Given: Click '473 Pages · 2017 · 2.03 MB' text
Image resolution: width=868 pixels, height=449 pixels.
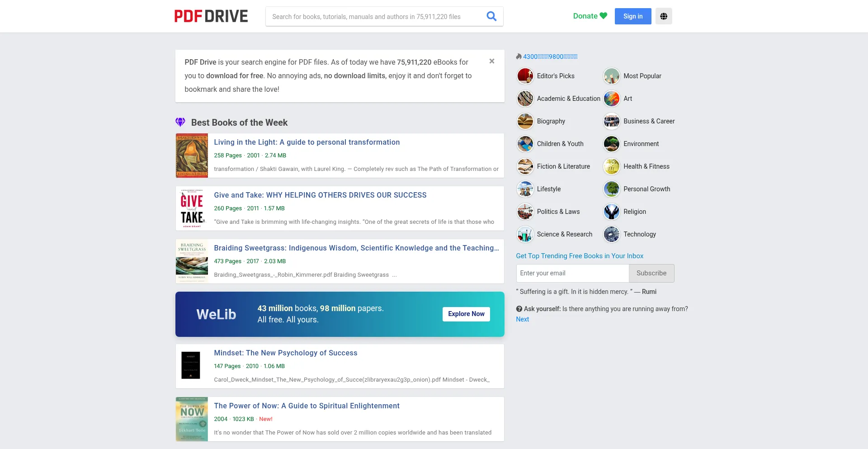Looking at the screenshot, I should point(250,261).
